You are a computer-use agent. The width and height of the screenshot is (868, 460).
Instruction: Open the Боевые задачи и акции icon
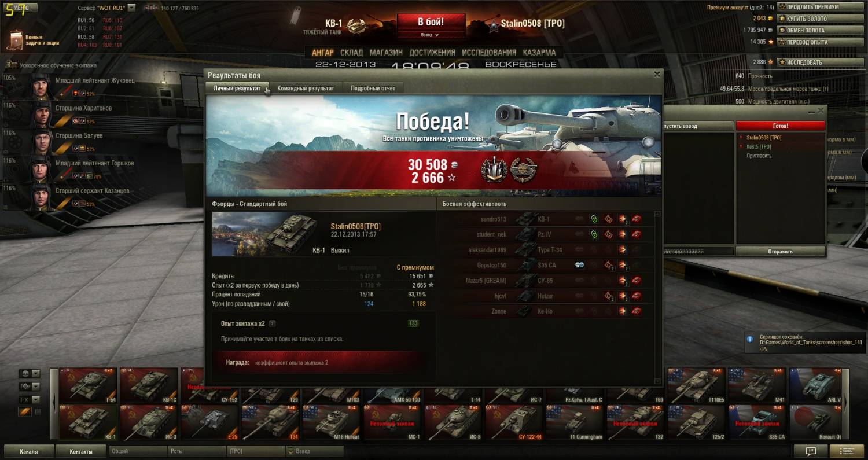(x=15, y=40)
